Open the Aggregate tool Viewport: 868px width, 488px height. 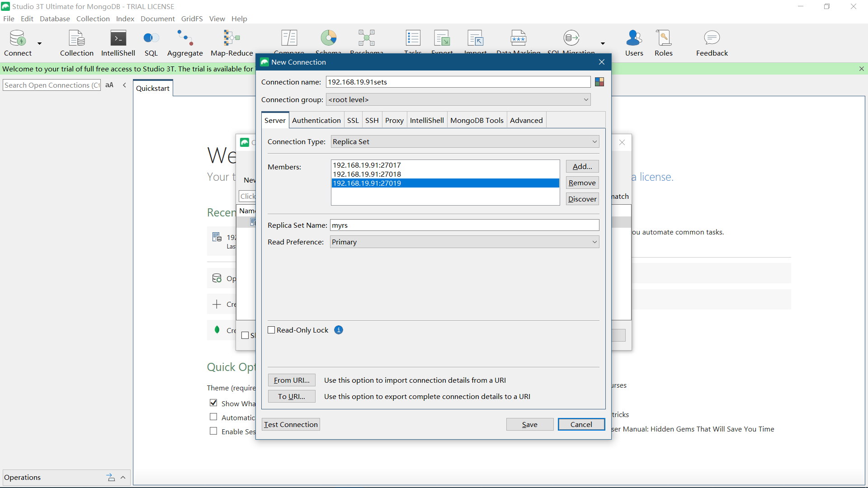click(x=185, y=43)
